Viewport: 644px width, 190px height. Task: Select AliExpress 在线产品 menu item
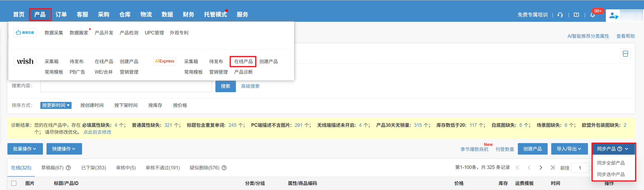pos(243,61)
